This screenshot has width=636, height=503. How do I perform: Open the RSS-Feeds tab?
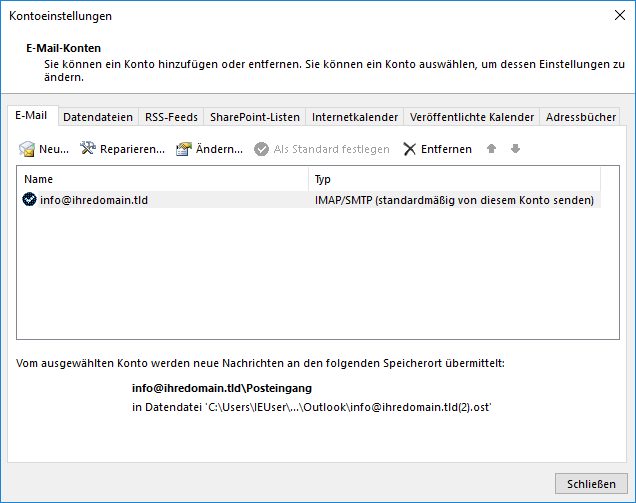pyautogui.click(x=171, y=117)
